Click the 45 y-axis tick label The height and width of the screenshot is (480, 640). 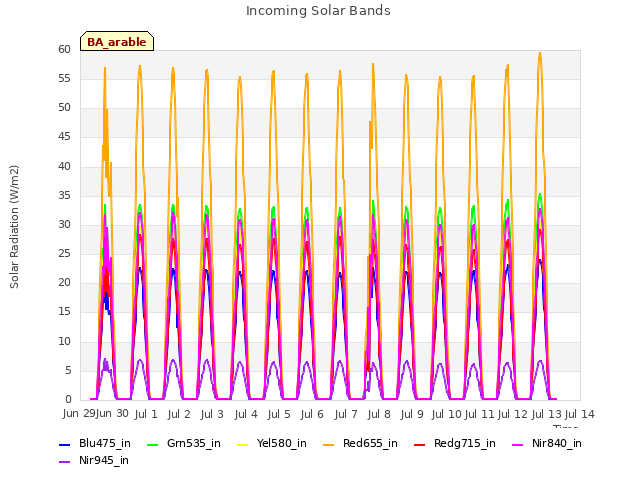point(64,137)
